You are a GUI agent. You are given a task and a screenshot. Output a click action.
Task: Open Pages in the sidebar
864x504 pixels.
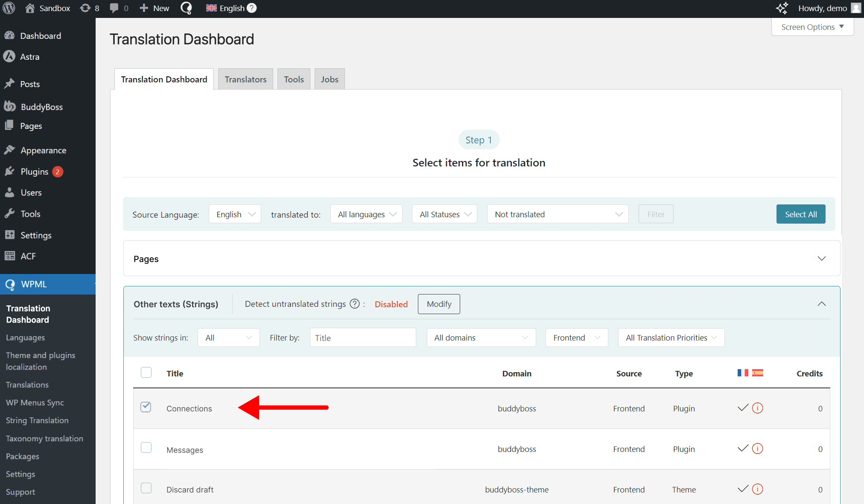pos(31,126)
